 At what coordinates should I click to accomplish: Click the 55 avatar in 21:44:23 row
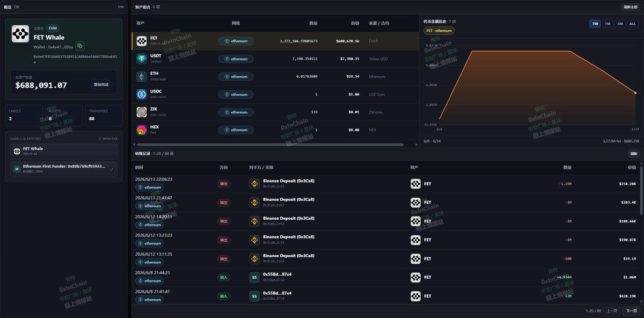[x=254, y=277]
